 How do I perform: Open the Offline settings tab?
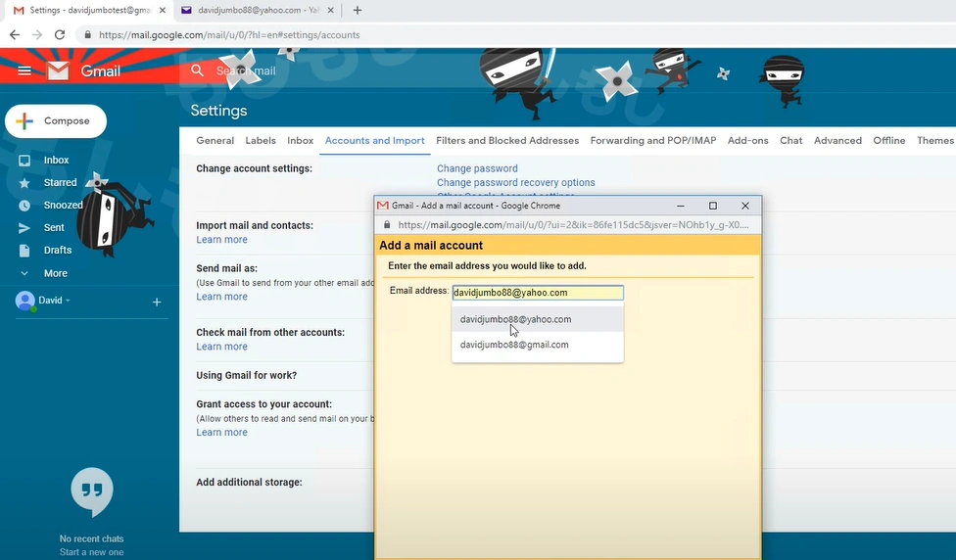(889, 140)
